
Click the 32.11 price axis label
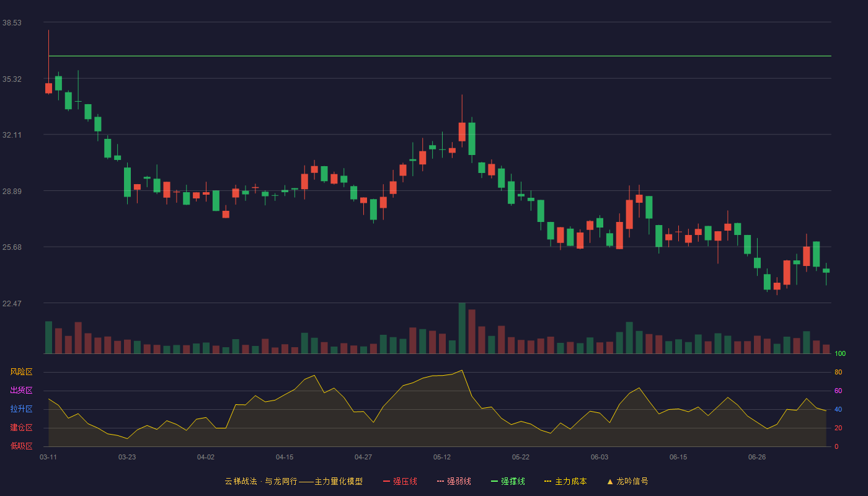(x=12, y=135)
